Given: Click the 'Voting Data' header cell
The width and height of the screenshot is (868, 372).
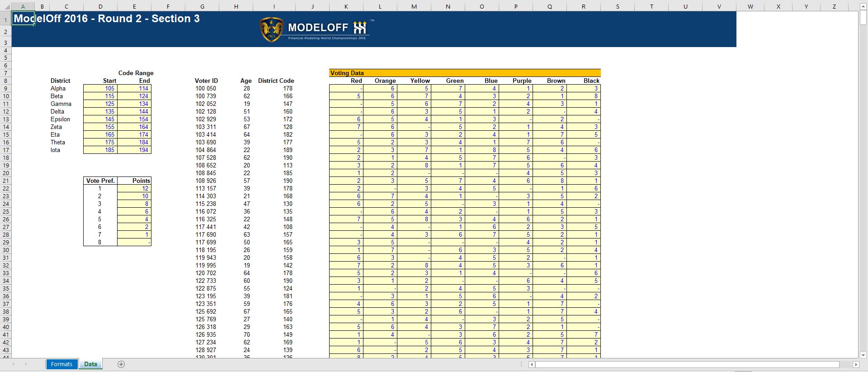Looking at the screenshot, I should (465, 73).
